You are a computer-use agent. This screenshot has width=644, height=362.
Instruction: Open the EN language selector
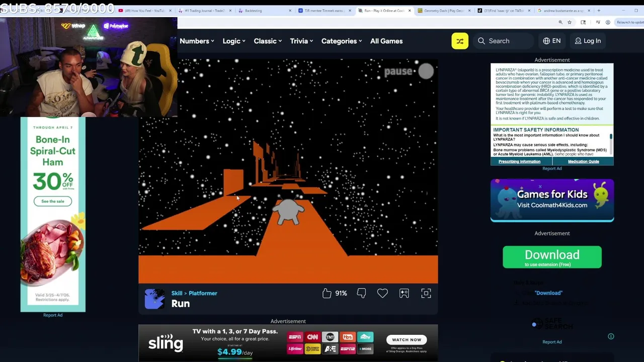(x=552, y=41)
